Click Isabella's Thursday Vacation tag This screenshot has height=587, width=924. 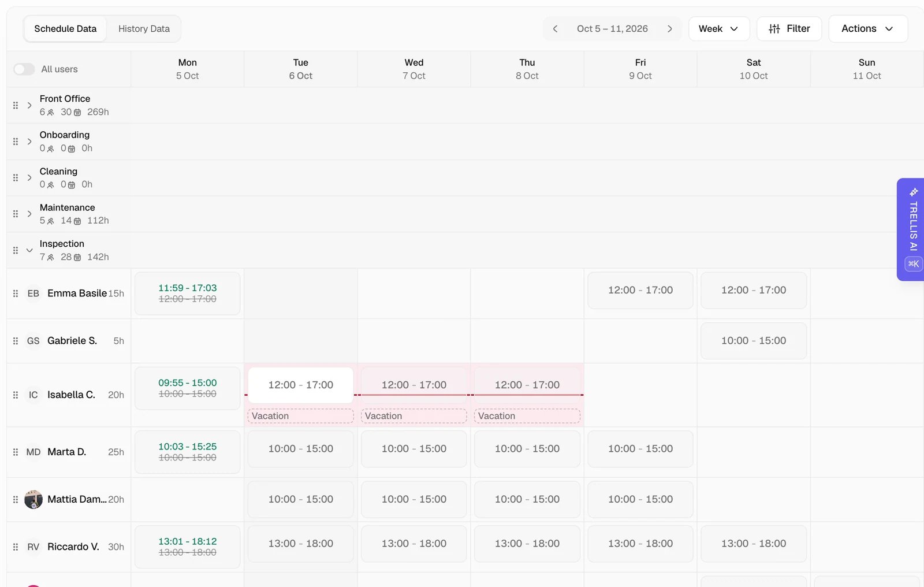click(x=527, y=416)
